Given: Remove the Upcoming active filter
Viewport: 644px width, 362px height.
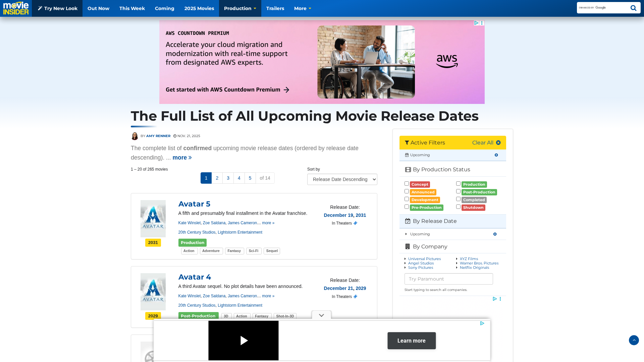Looking at the screenshot, I should [496, 155].
